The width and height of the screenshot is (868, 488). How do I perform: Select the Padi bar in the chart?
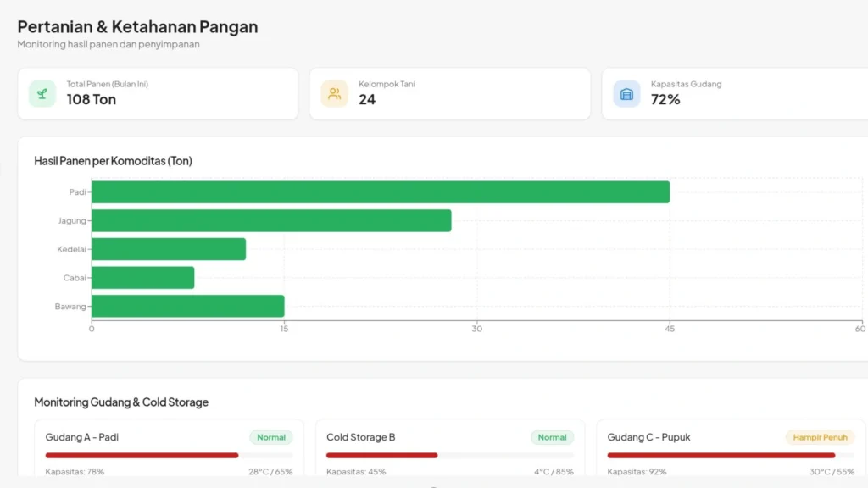pos(381,192)
